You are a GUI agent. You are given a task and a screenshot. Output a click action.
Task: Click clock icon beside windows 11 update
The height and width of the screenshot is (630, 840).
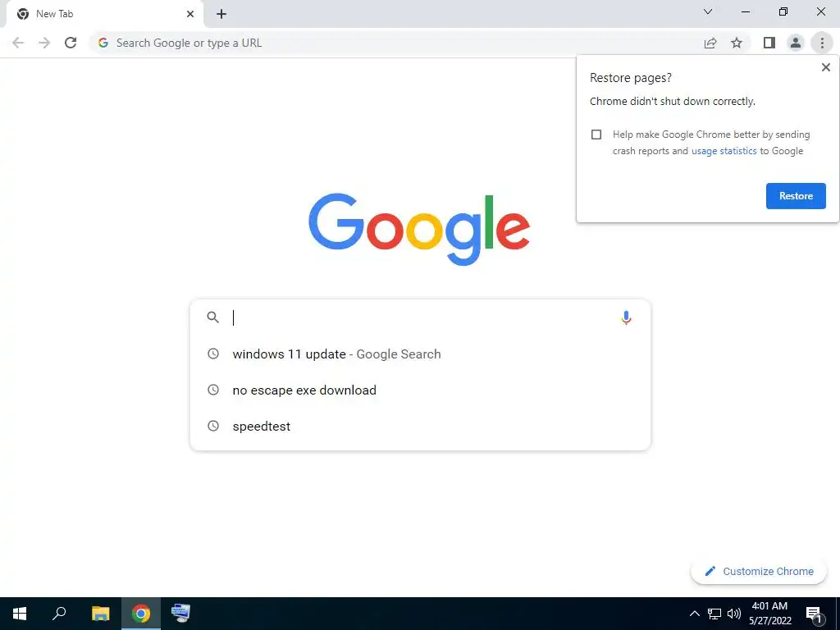pyautogui.click(x=213, y=354)
